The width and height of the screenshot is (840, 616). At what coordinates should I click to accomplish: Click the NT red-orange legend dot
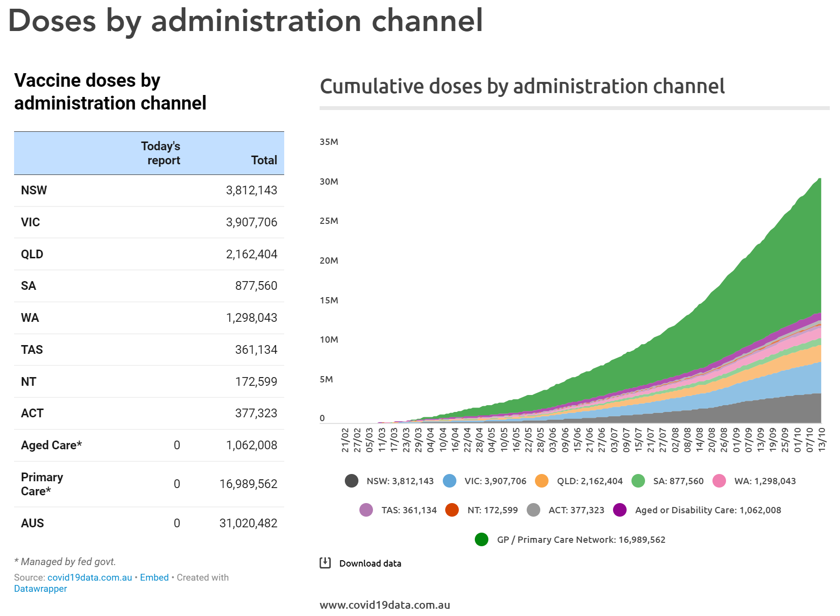pos(452,510)
